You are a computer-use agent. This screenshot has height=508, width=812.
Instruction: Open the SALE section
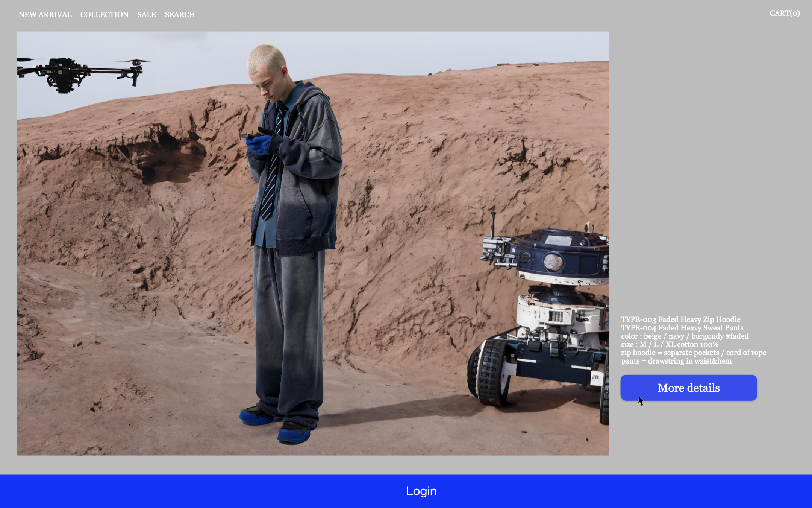(x=147, y=15)
